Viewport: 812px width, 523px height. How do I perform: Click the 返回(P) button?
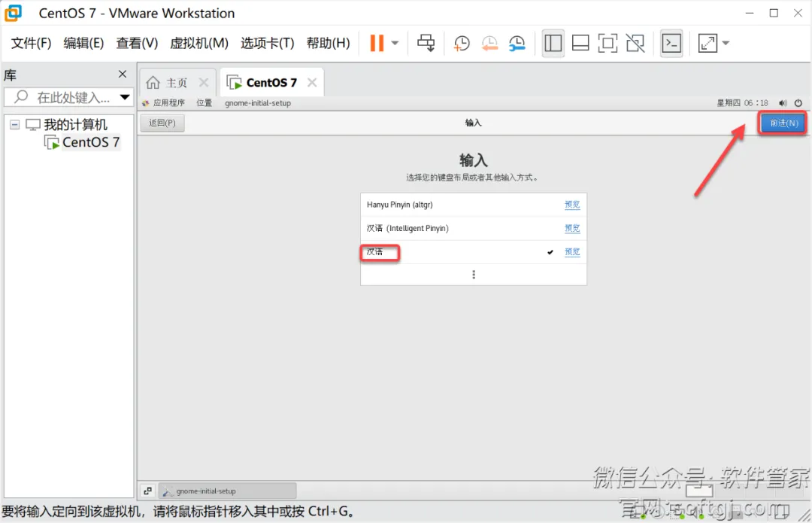(x=162, y=123)
